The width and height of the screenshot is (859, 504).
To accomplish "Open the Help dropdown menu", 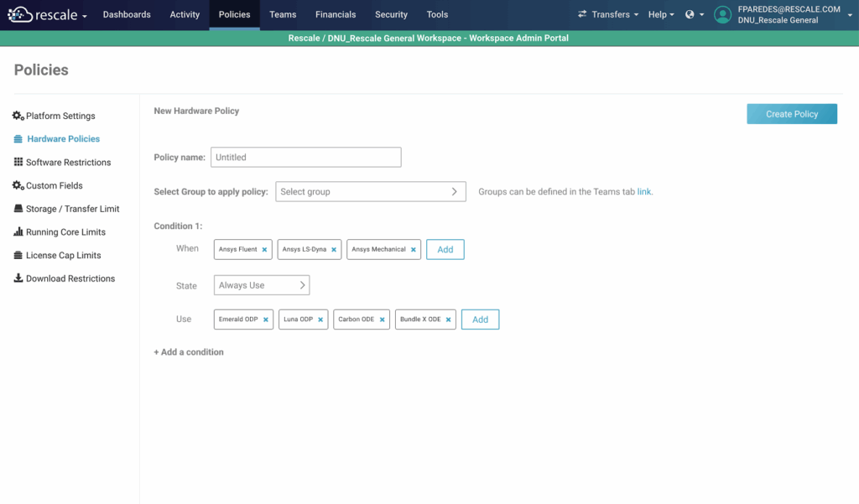I will point(661,14).
